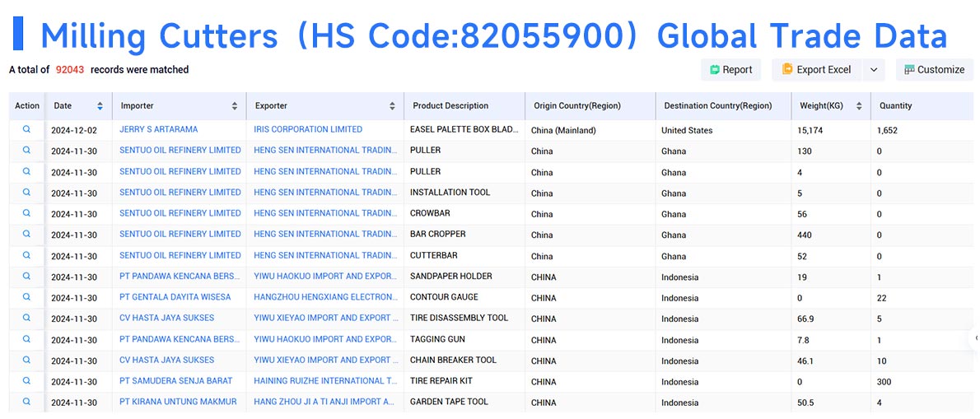980x419 pixels.
Task: Select the Action column header
Action: [x=27, y=106]
